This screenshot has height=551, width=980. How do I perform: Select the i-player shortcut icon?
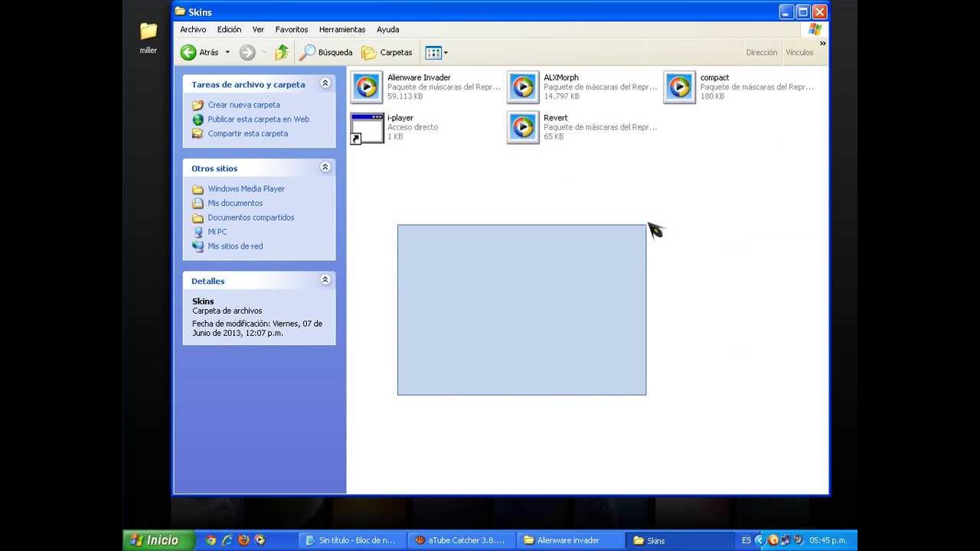pos(367,128)
